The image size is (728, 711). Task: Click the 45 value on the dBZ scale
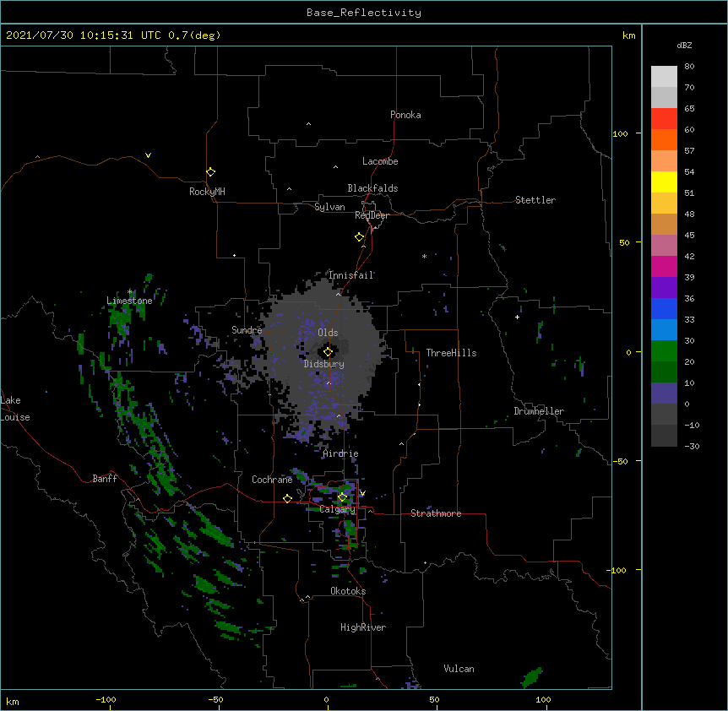689,236
